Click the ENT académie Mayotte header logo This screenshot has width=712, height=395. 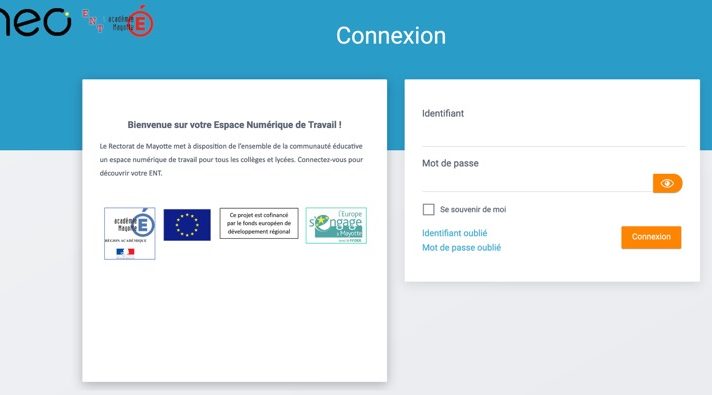coord(118,21)
